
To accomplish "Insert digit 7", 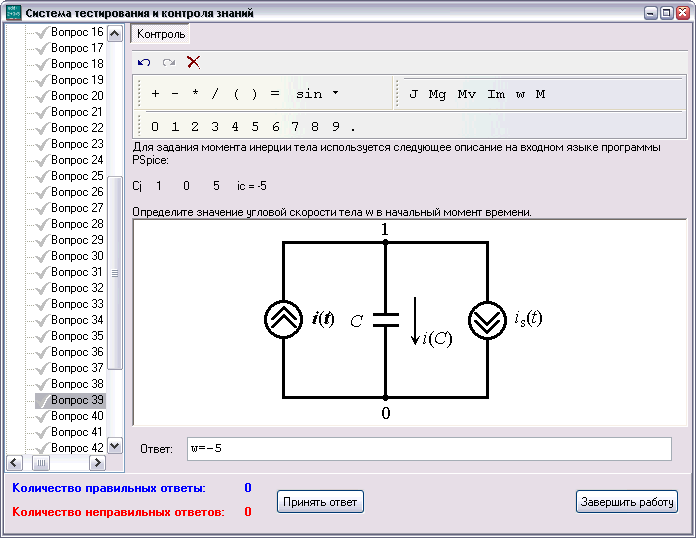I will (x=295, y=127).
